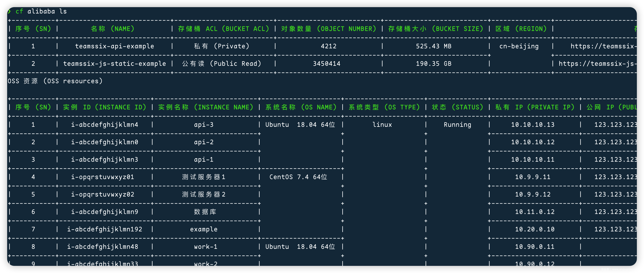This screenshot has width=644, height=273.
Task: Click the Running status value
Action: (457, 125)
